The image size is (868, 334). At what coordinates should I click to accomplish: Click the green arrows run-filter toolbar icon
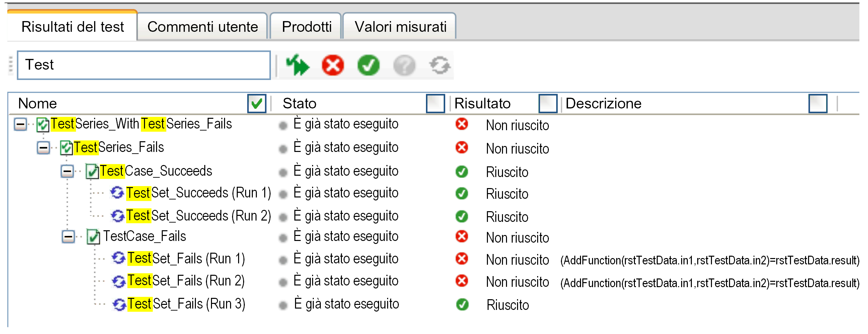pyautogui.click(x=297, y=65)
